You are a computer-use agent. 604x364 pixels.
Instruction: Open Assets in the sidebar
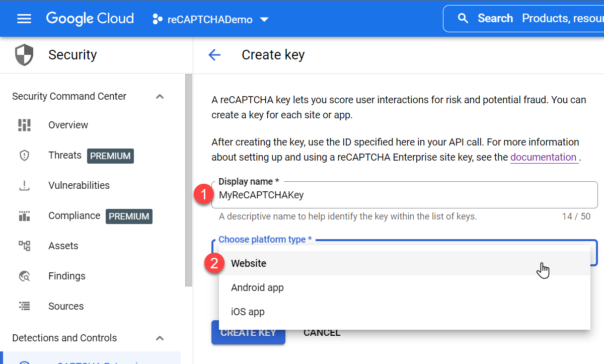63,246
